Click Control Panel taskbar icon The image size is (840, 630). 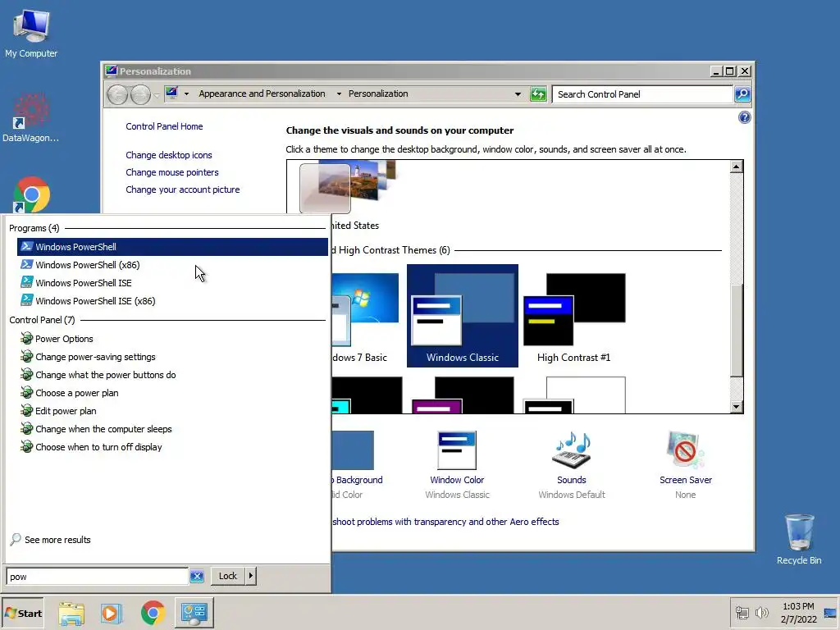click(194, 613)
